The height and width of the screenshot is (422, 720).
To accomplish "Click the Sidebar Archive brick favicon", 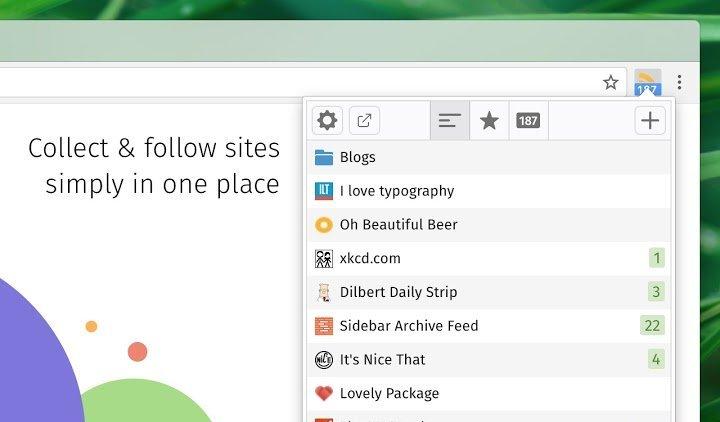I will [324, 326].
